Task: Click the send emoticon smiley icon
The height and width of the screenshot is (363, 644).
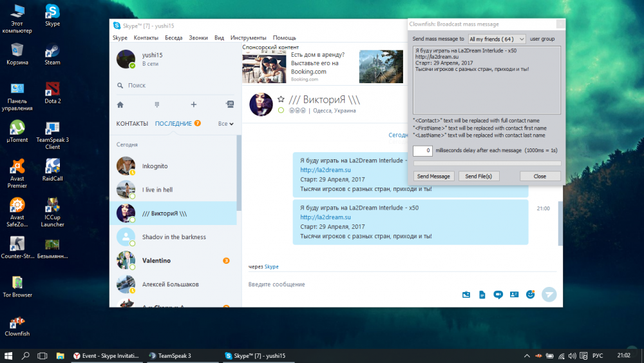Action: (530, 294)
